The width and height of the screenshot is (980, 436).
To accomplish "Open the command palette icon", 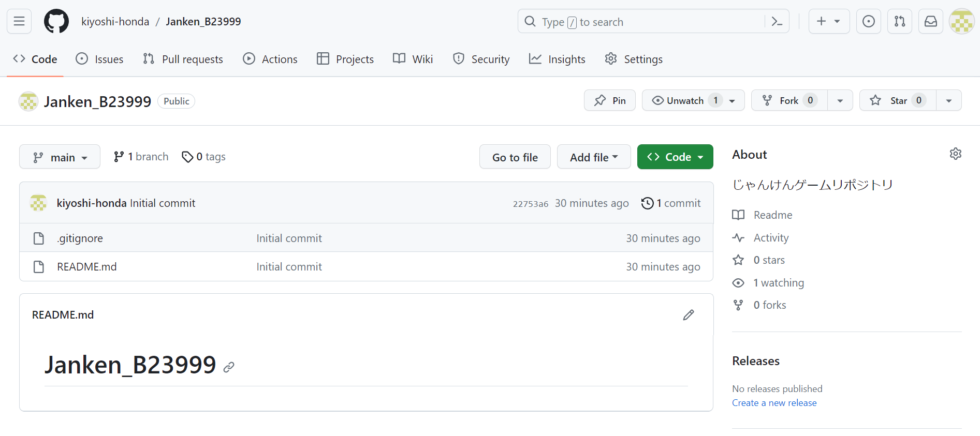I will coord(777,21).
